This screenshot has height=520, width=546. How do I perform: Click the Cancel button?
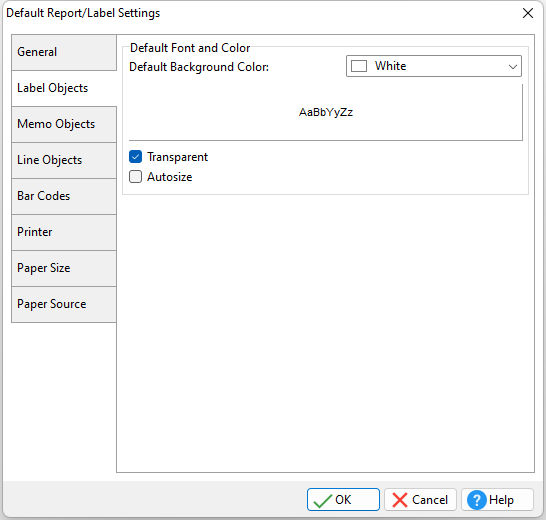pos(420,499)
